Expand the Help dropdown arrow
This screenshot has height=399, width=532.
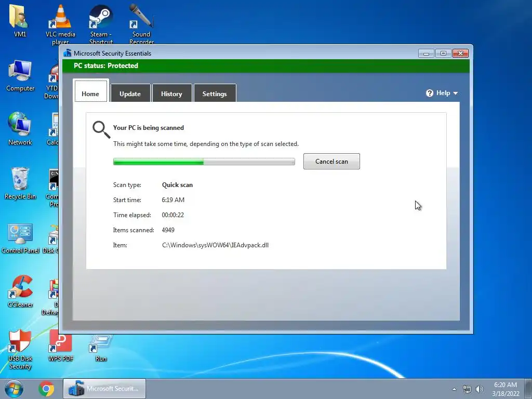455,94
